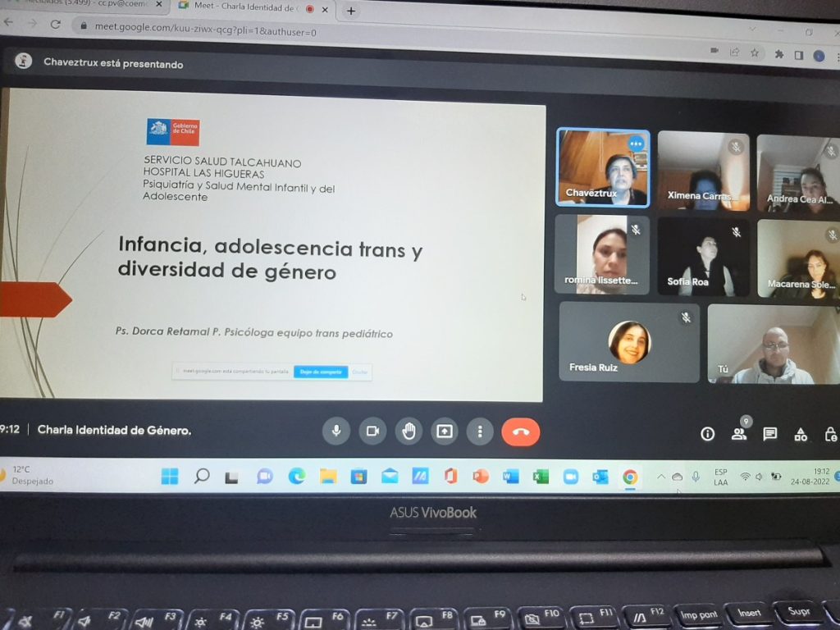Bookmark this page with the star icon

[x=754, y=52]
